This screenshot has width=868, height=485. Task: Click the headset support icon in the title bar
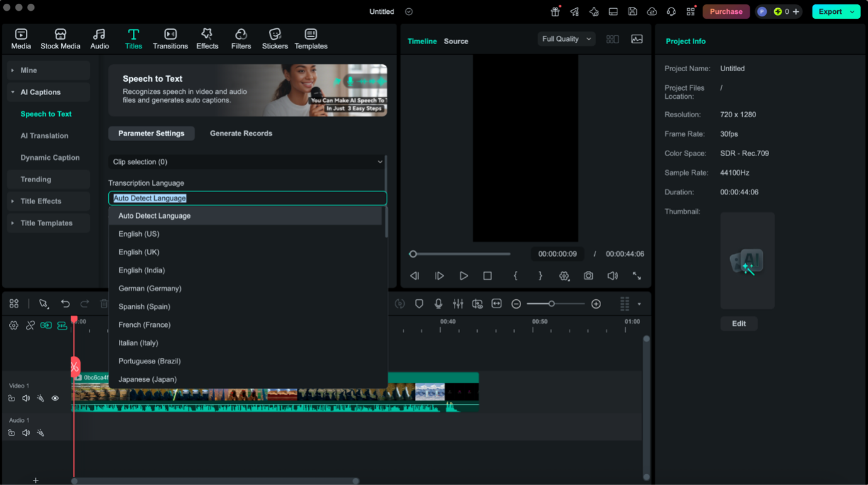click(671, 11)
